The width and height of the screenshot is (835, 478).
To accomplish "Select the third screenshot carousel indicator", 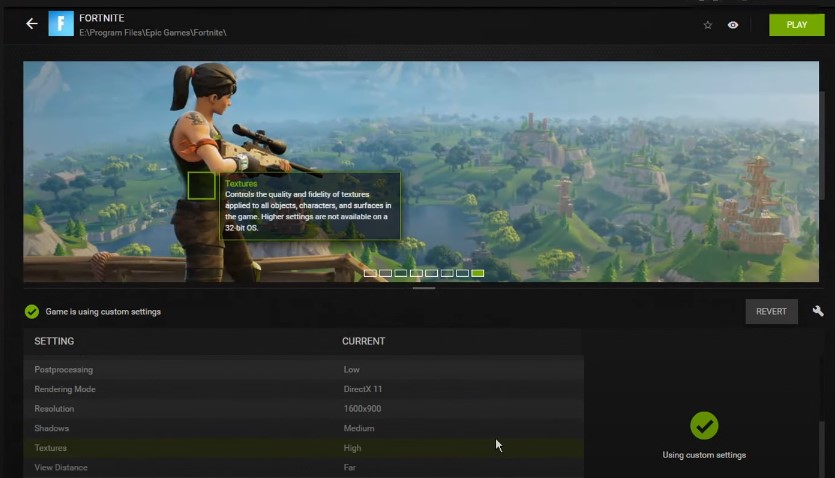I will click(x=401, y=273).
